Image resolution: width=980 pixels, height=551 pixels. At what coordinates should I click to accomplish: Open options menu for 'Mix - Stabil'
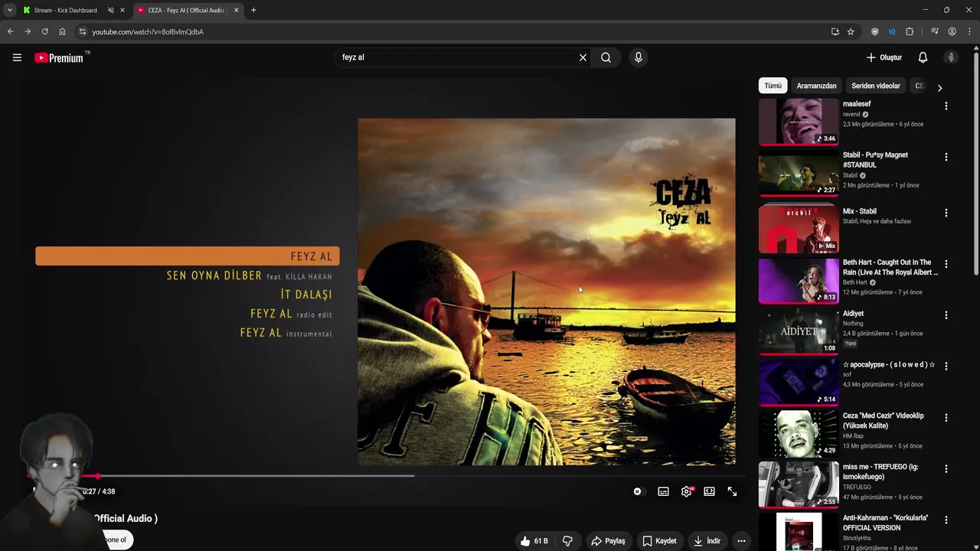tap(946, 213)
